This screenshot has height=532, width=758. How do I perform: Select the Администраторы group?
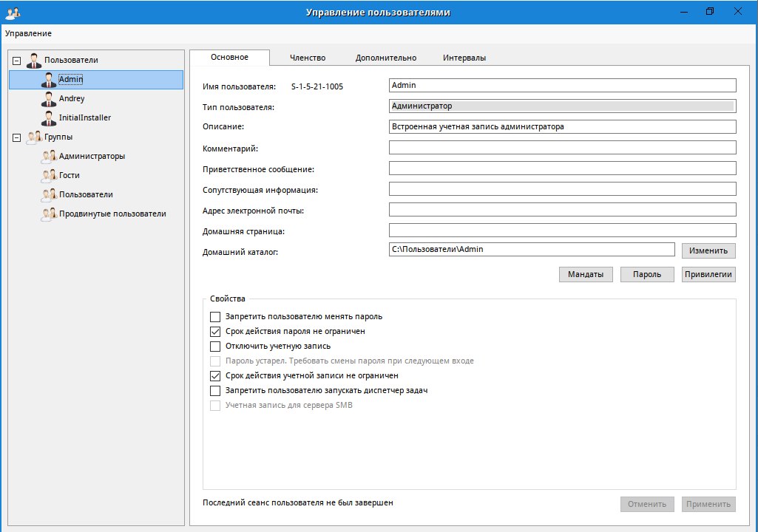[92, 156]
